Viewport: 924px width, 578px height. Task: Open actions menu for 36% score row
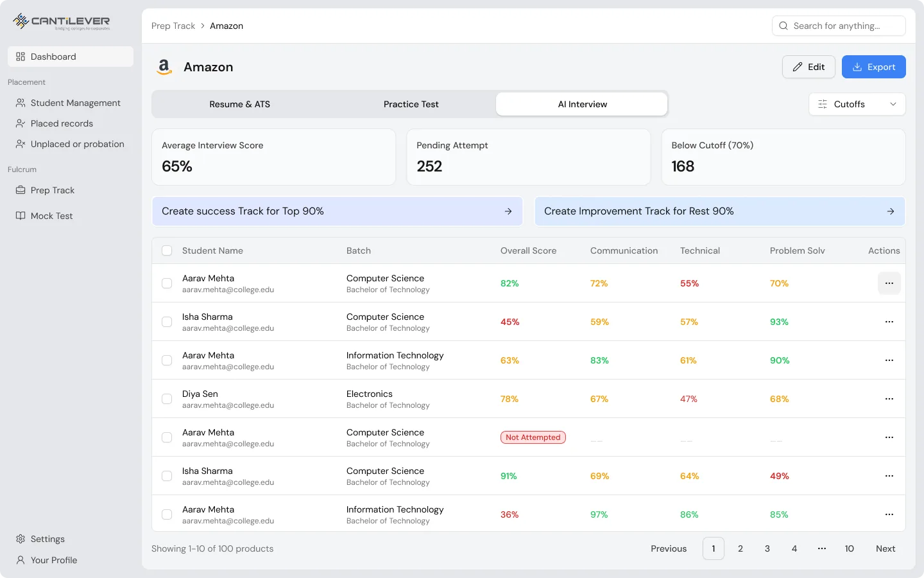click(889, 514)
